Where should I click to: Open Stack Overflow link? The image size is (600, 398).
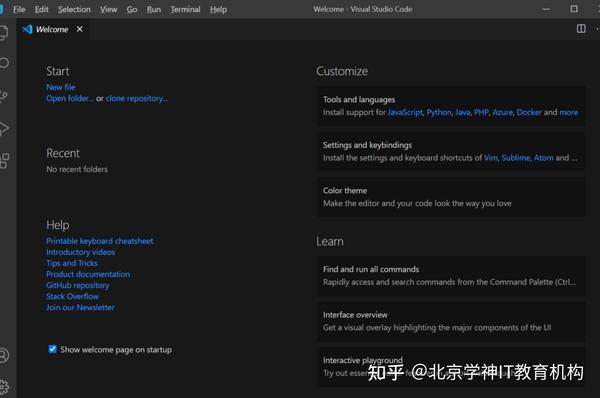(72, 297)
